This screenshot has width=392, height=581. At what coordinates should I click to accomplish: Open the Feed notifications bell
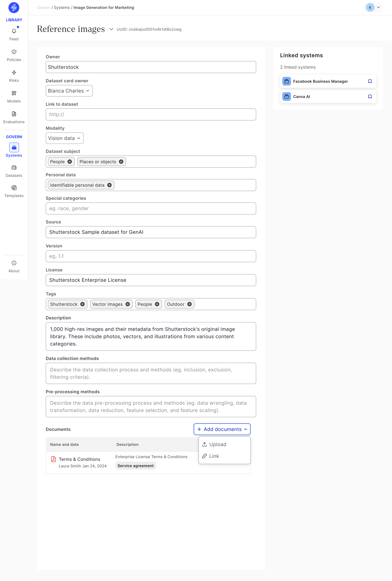click(x=14, y=31)
